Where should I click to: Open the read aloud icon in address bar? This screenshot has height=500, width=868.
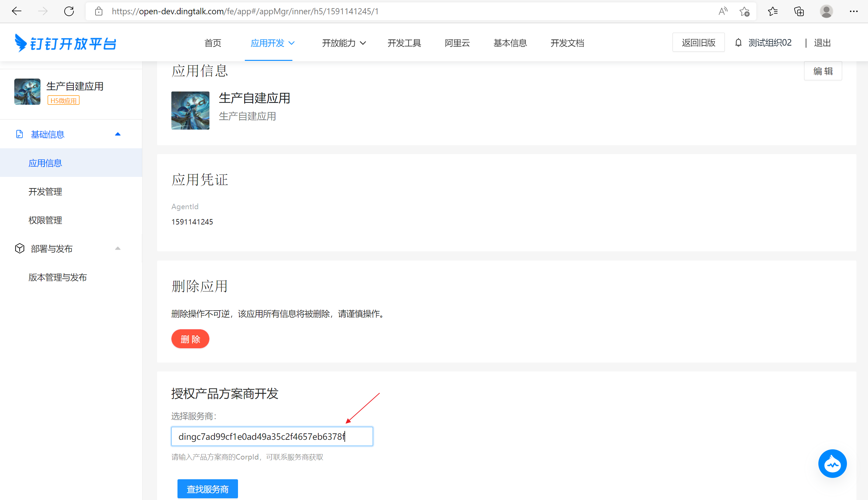click(x=723, y=11)
